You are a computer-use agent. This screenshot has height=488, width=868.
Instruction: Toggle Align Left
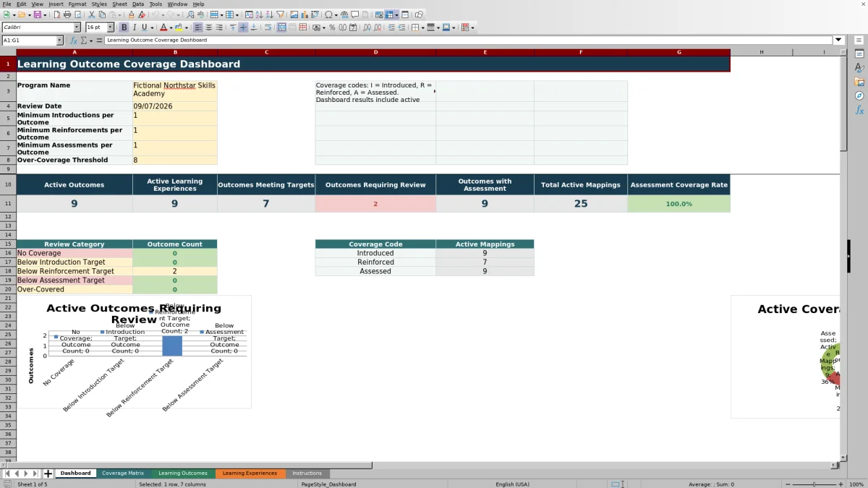pos(197,27)
